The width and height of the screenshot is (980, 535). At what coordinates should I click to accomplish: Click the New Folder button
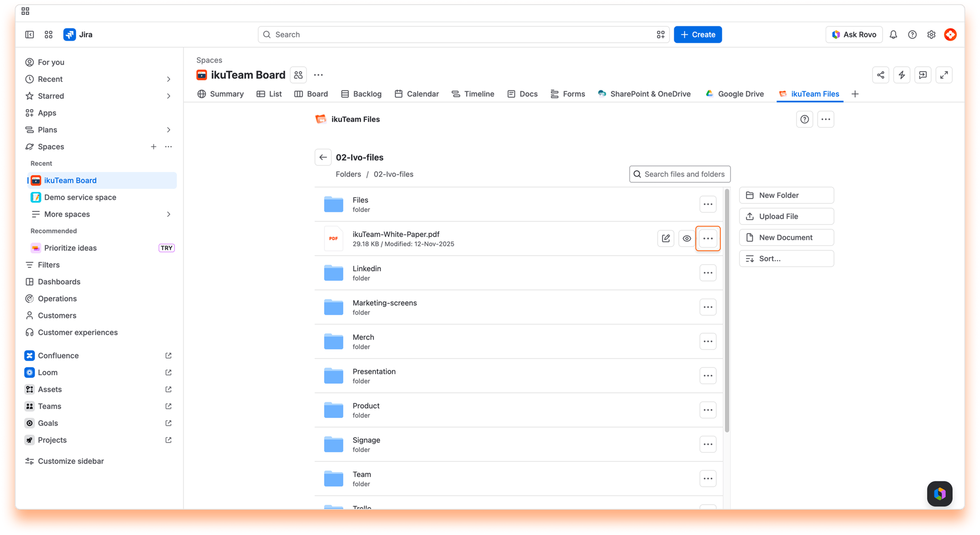coord(786,195)
